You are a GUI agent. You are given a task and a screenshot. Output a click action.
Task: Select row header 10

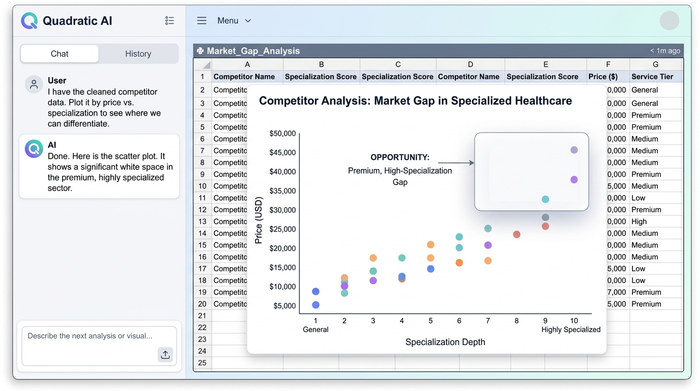point(202,186)
